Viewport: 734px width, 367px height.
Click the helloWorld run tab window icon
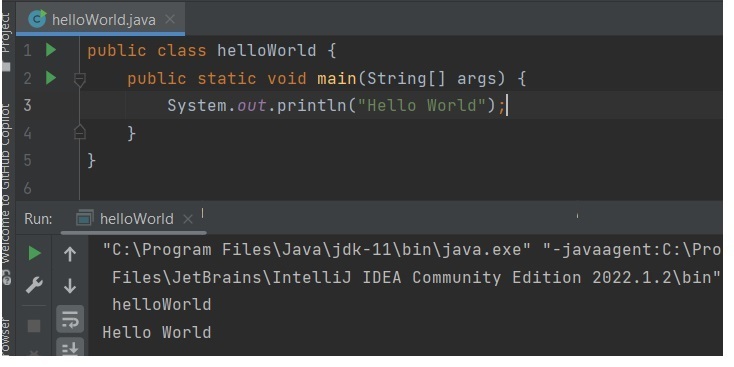click(x=84, y=218)
